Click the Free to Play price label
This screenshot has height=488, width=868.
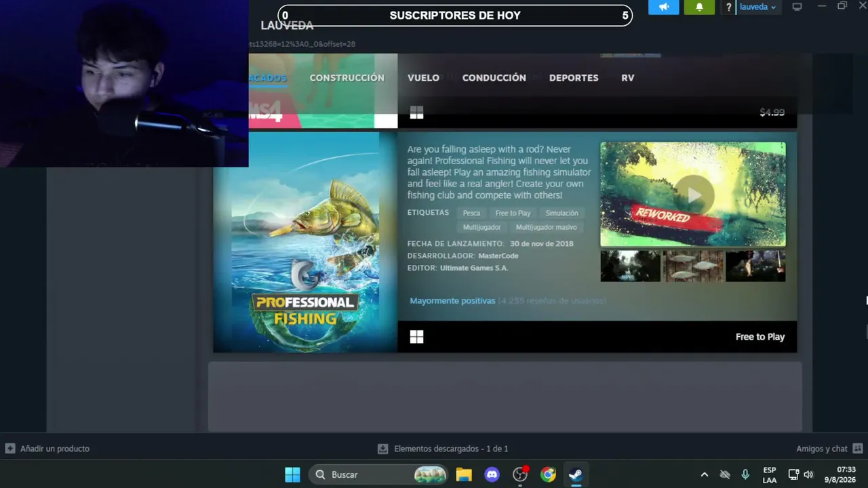coord(760,337)
